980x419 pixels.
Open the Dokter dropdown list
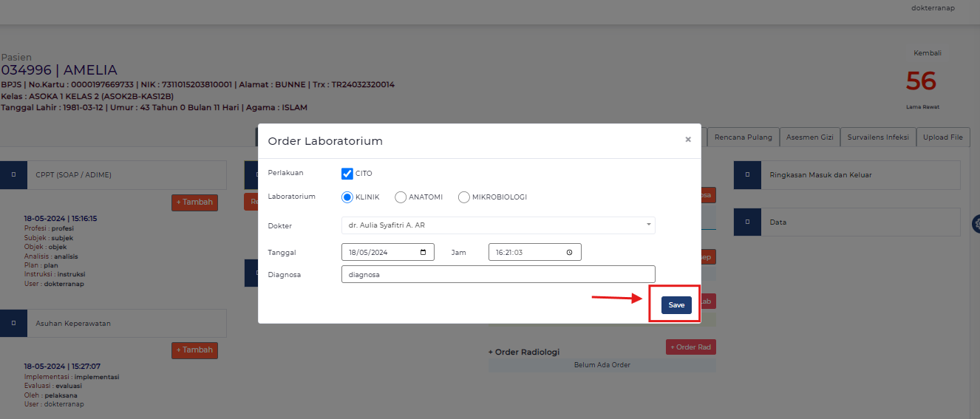tap(497, 225)
